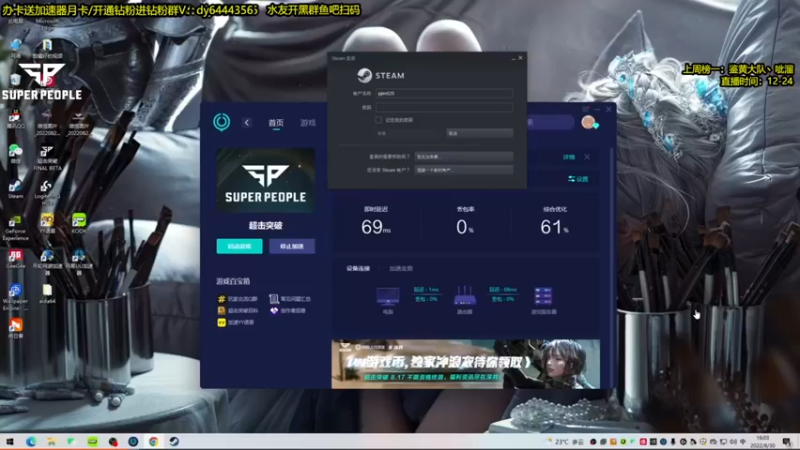
Task: Open the WeChat desktop shortcut
Action: 15,154
